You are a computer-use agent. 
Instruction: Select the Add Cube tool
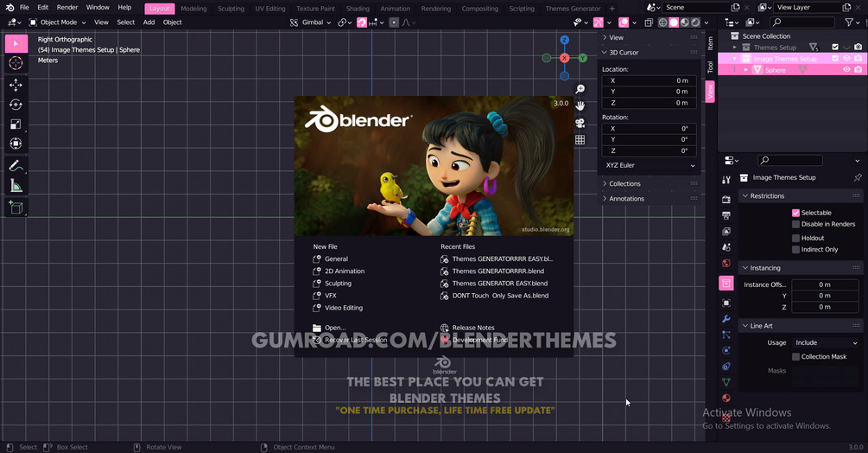tap(16, 207)
